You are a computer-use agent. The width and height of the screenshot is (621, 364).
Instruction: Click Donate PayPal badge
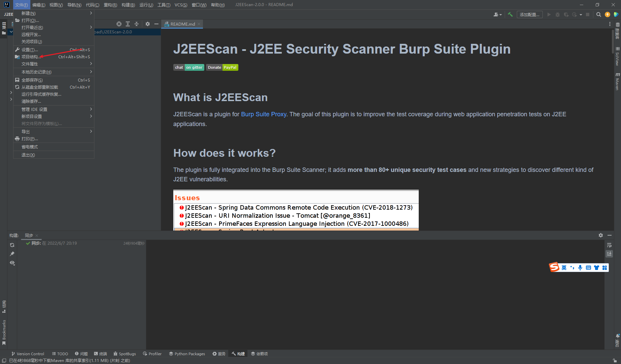click(222, 67)
